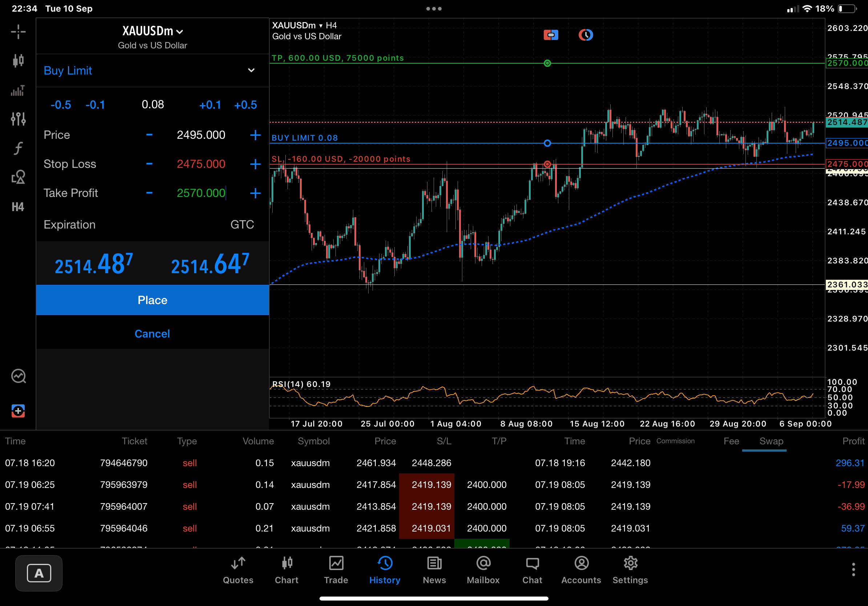Select the stop loss line handle
The height and width of the screenshot is (606, 868).
tap(547, 164)
